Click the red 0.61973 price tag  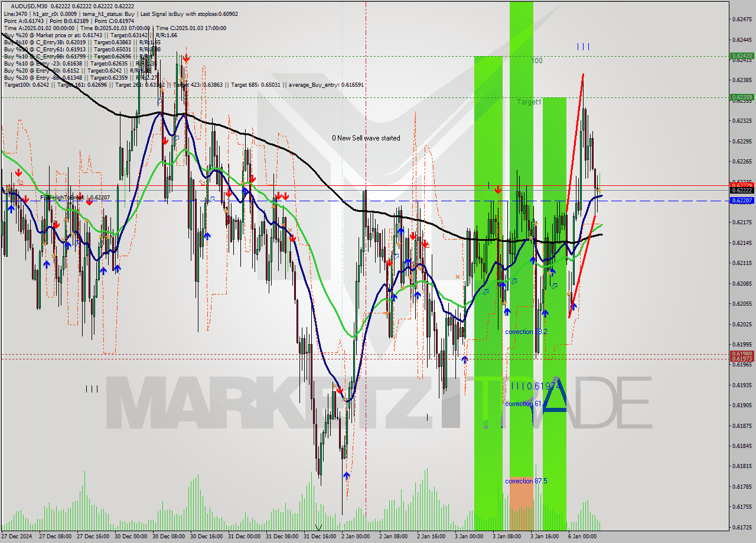(742, 359)
